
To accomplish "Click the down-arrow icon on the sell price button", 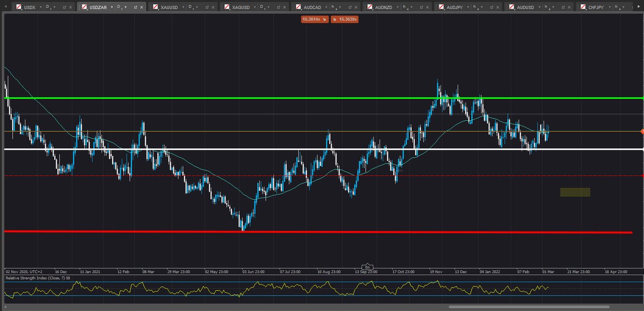I will click(324, 19).
